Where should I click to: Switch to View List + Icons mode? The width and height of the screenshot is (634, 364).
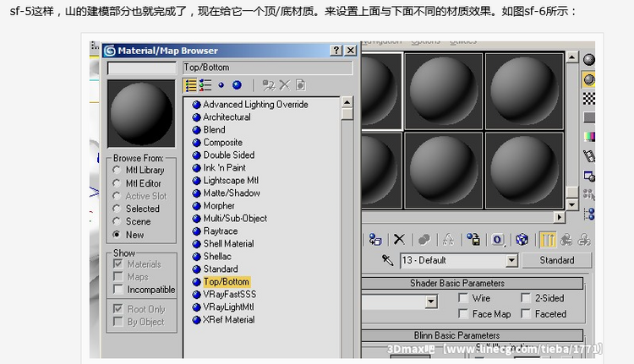point(205,85)
